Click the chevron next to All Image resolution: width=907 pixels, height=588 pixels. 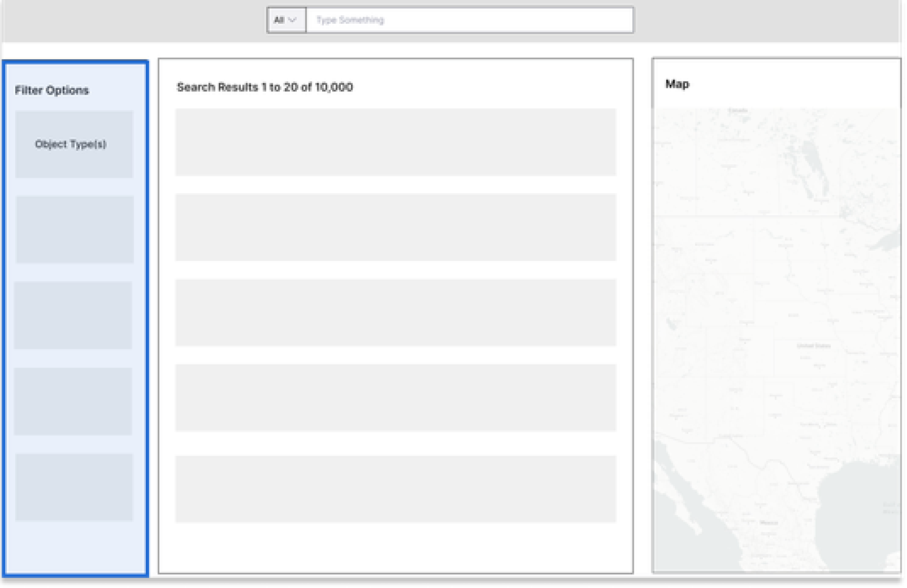292,20
